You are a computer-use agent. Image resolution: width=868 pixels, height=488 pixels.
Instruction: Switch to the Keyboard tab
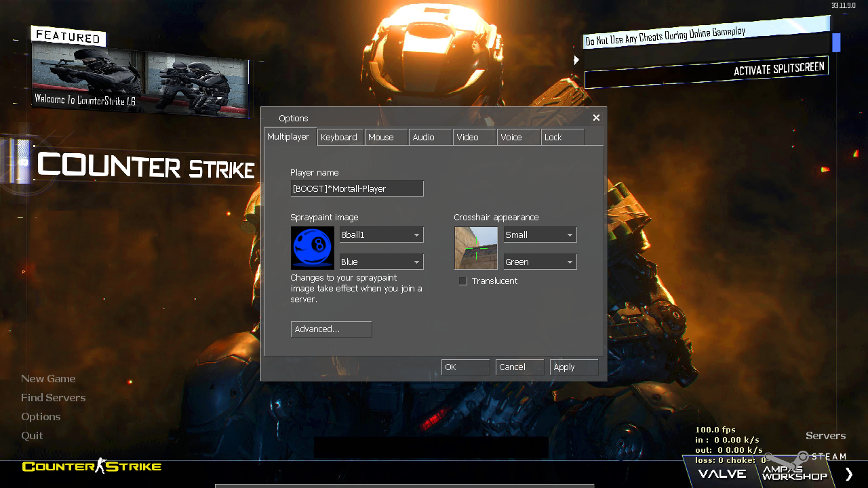(x=339, y=138)
